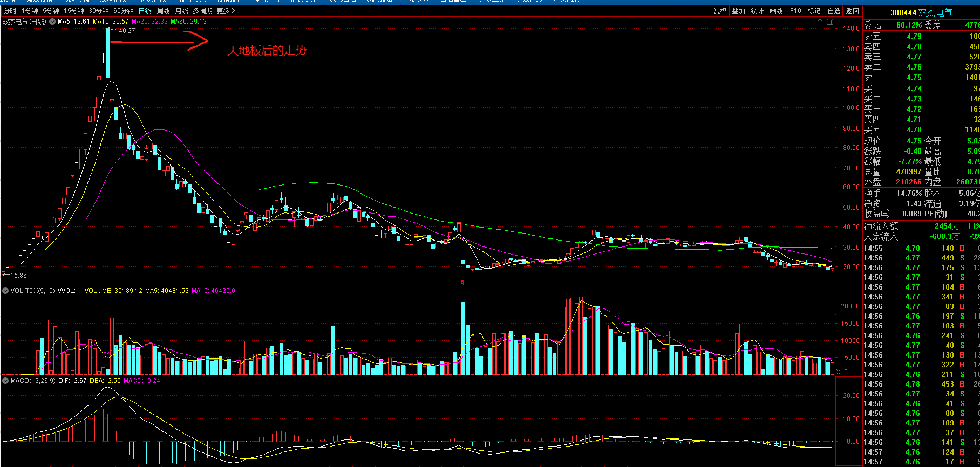
Task: Select the 日线 daily chart tab
Action: pyautogui.click(x=145, y=11)
